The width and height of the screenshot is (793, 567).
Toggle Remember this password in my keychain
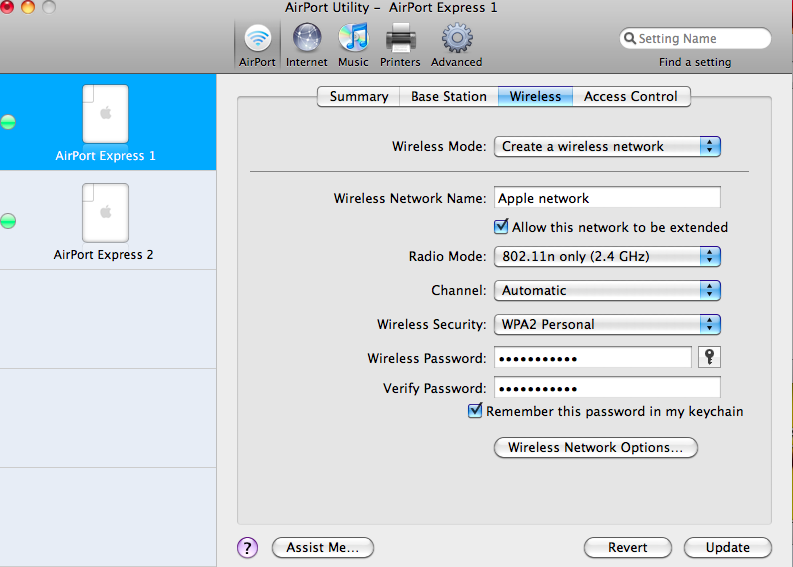pyautogui.click(x=474, y=410)
